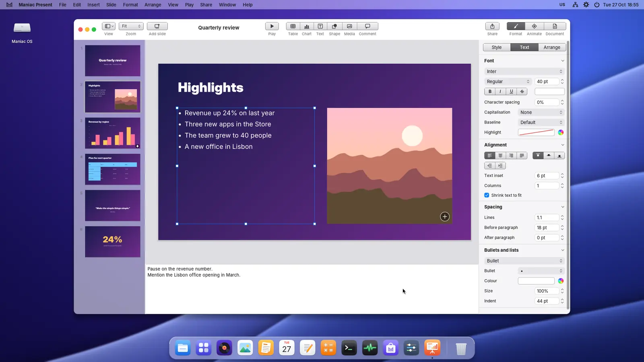Open the Inter font family dropdown
Viewport: 644px width, 362px height.
tap(524, 71)
